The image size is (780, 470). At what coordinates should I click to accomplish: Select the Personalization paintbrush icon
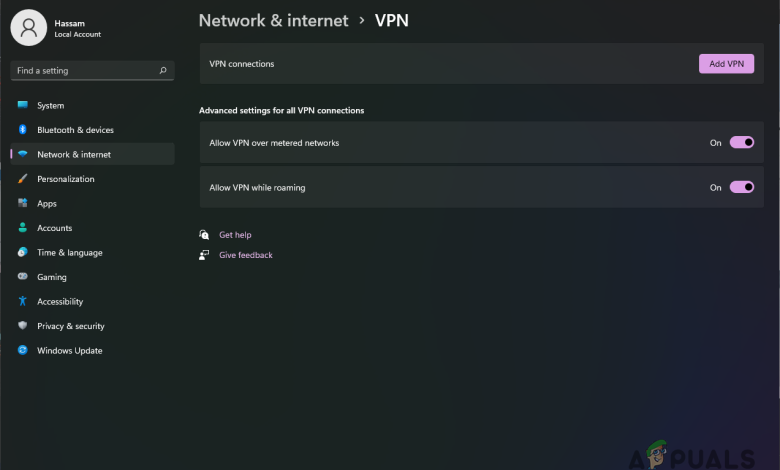[22, 179]
